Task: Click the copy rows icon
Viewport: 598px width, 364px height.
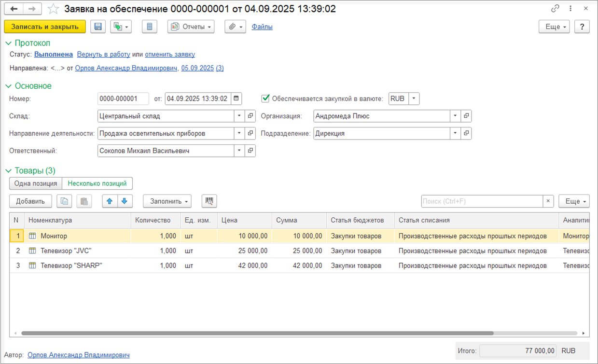Action: (64, 201)
